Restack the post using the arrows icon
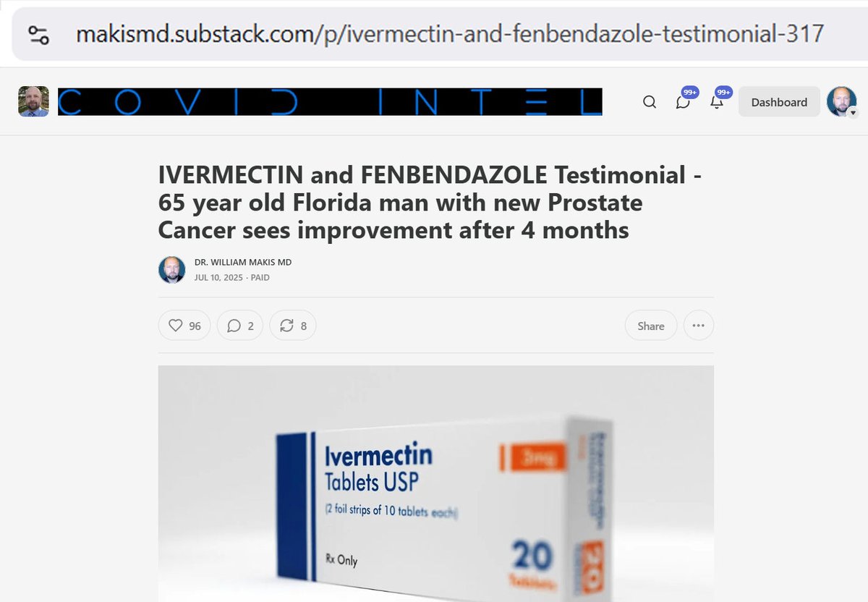 293,326
